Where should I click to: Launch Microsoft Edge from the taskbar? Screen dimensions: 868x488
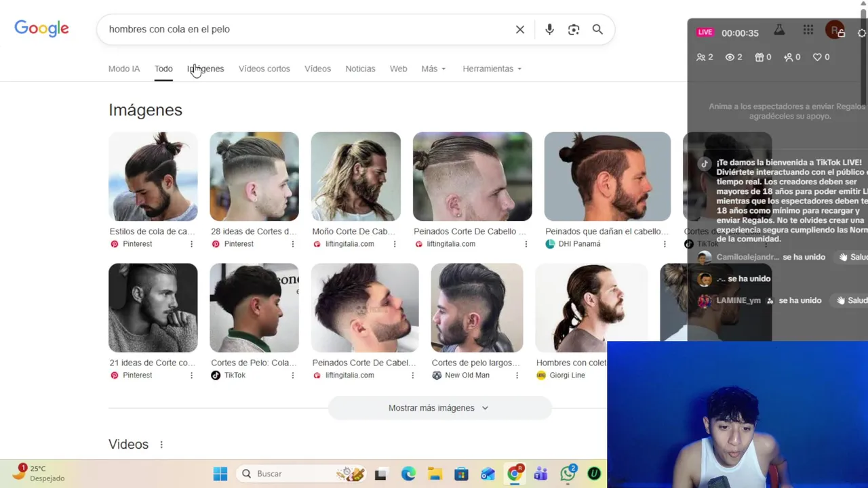pyautogui.click(x=408, y=474)
